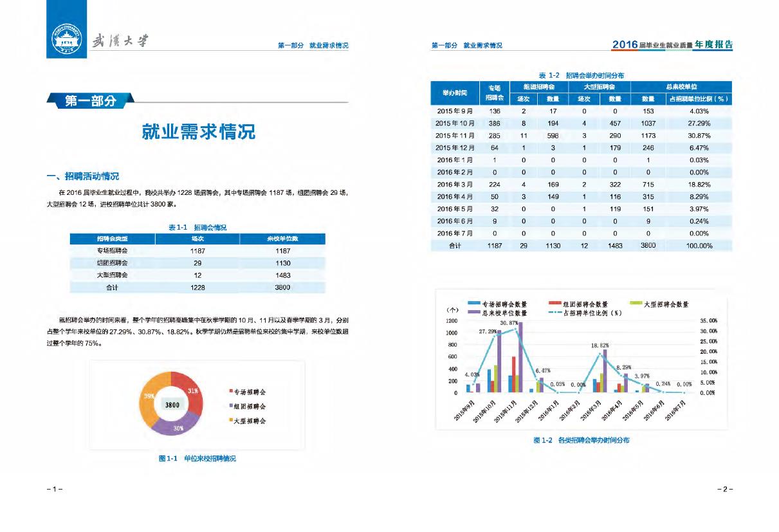The height and width of the screenshot is (532, 779).
Task: Click the 27.29% data label on the chart
Action: pyautogui.click(x=488, y=331)
